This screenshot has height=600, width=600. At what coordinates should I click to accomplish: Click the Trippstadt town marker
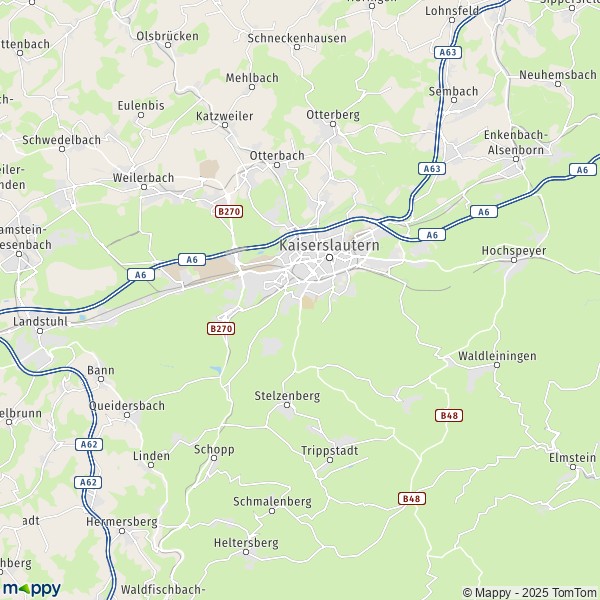[x=330, y=460]
